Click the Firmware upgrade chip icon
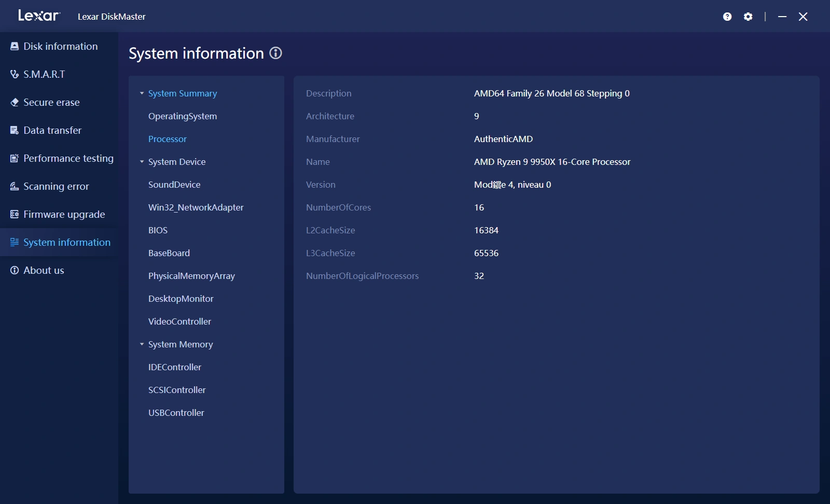The image size is (830, 504). [15, 214]
